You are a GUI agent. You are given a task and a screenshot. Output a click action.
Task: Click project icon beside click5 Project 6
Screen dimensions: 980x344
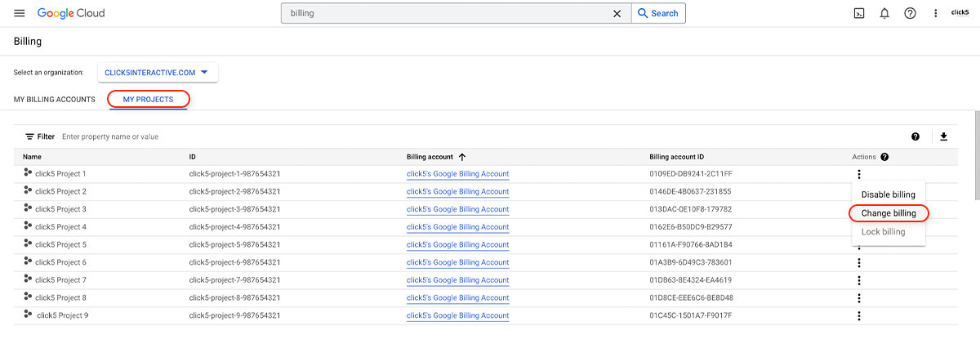tap(28, 261)
